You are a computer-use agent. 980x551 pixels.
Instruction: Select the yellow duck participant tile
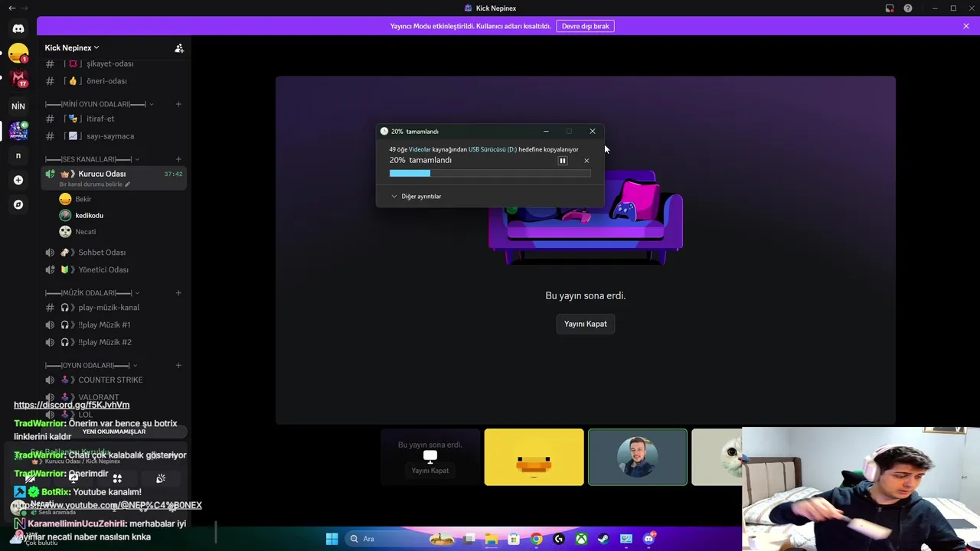coord(534,458)
